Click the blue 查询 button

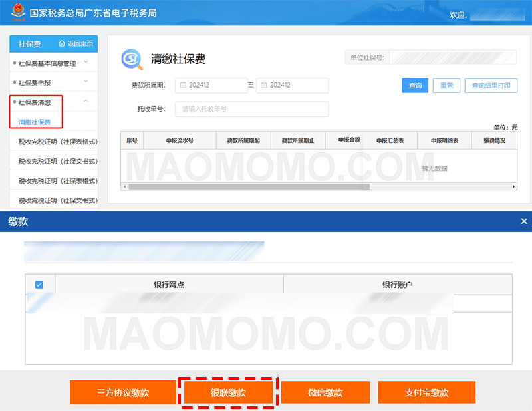415,86
